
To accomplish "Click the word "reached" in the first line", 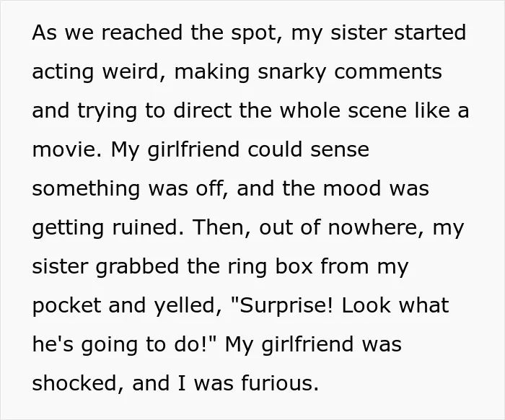I will (x=141, y=32).
